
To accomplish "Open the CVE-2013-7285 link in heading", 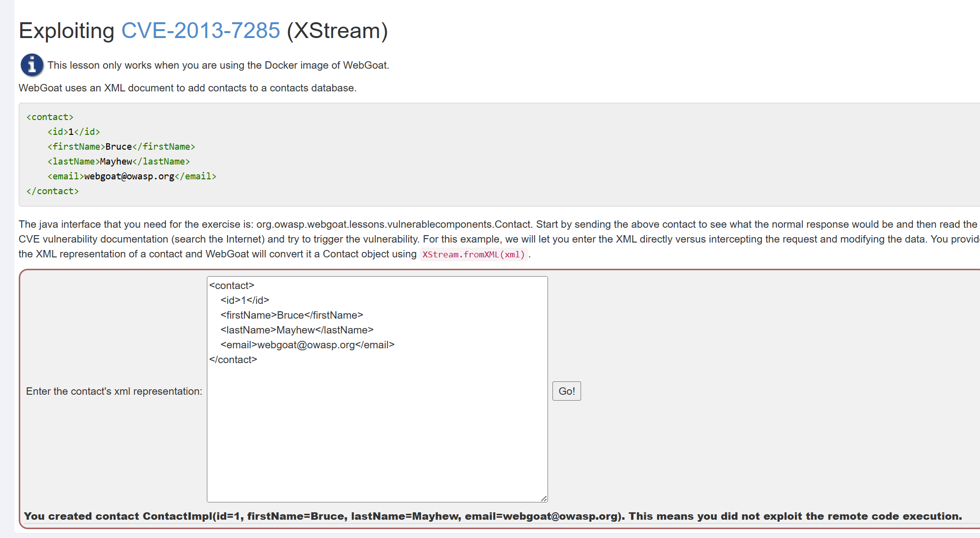I will (x=200, y=31).
